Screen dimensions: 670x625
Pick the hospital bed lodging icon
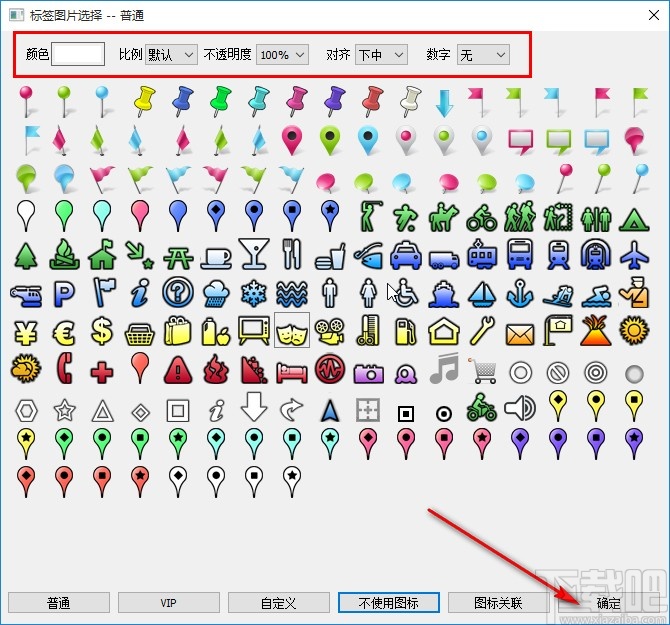(292, 372)
